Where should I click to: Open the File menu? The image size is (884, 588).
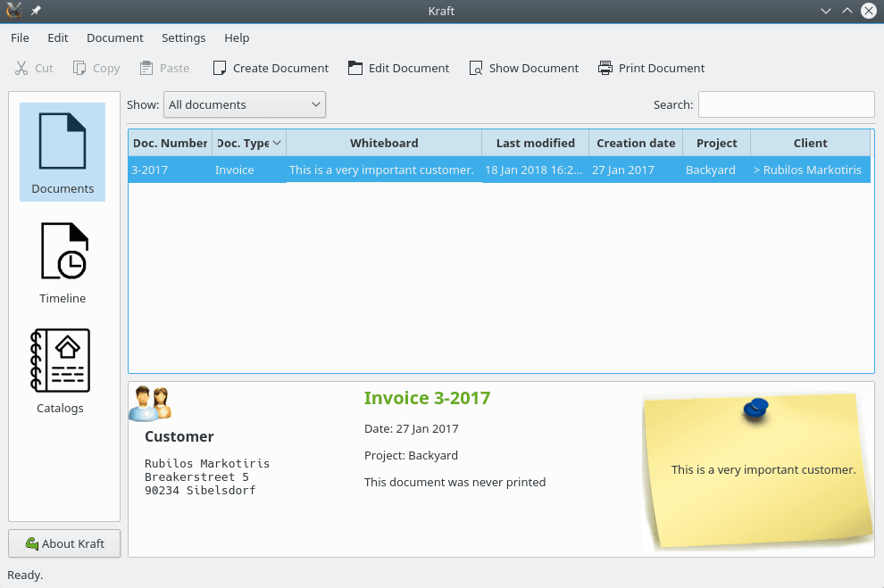[x=20, y=38]
